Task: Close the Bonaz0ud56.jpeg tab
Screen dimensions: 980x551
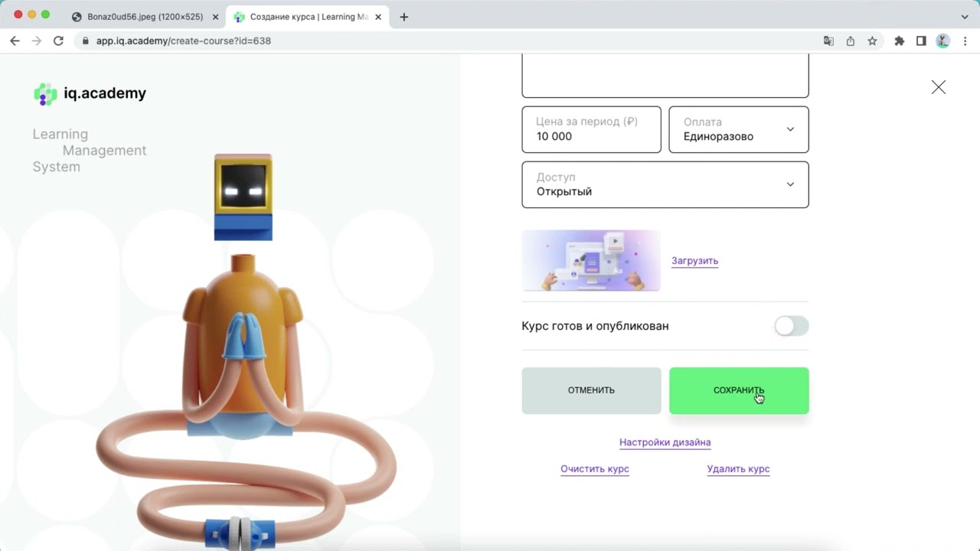Action: pyautogui.click(x=215, y=17)
